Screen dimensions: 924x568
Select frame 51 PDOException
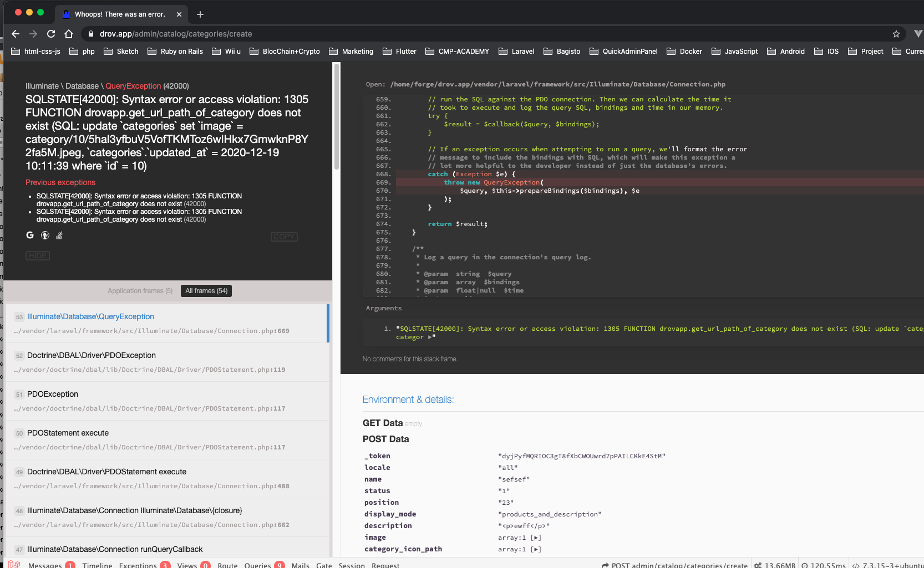pos(166,401)
